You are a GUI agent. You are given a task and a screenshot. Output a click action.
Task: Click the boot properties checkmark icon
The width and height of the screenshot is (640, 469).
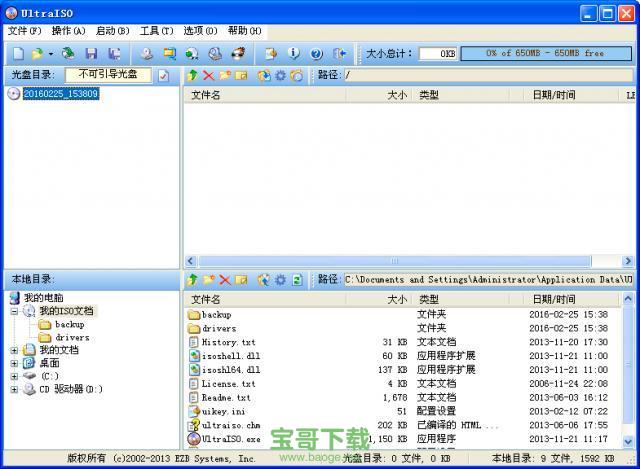pyautogui.click(x=164, y=75)
